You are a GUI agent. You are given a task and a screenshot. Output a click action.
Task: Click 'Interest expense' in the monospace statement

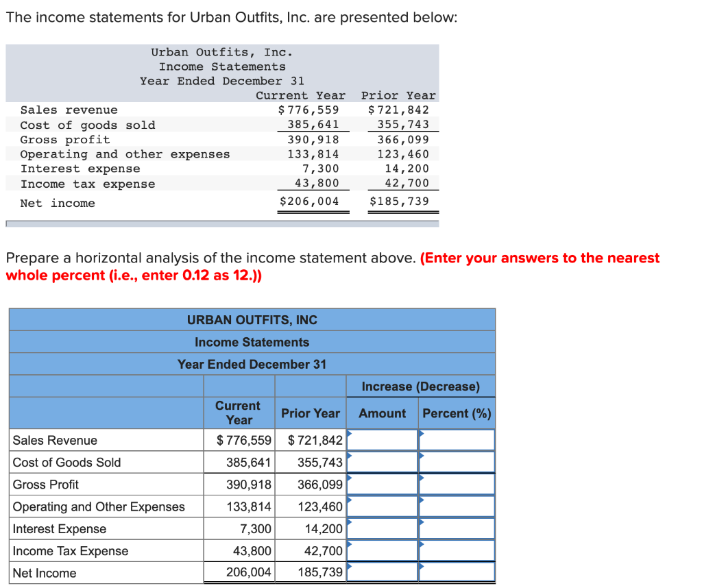(80, 169)
